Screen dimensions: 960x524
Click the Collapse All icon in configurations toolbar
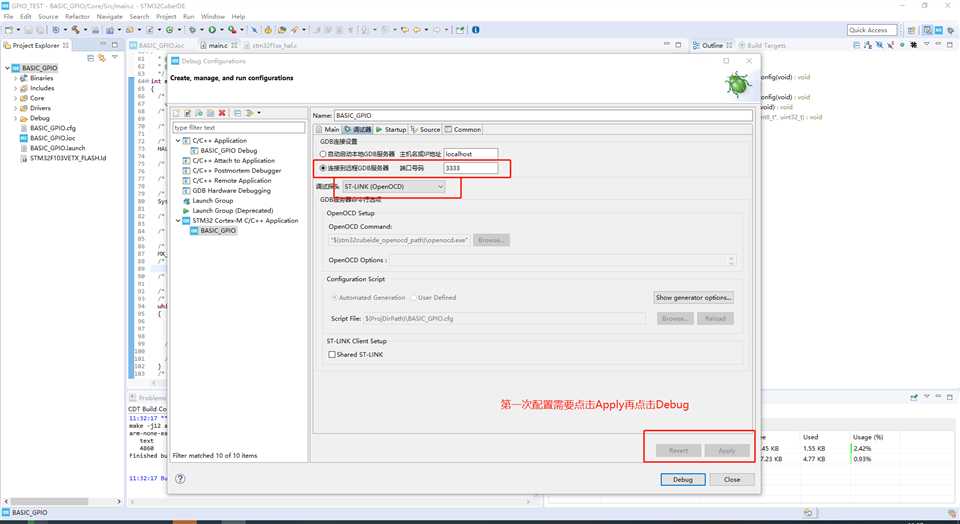point(238,113)
